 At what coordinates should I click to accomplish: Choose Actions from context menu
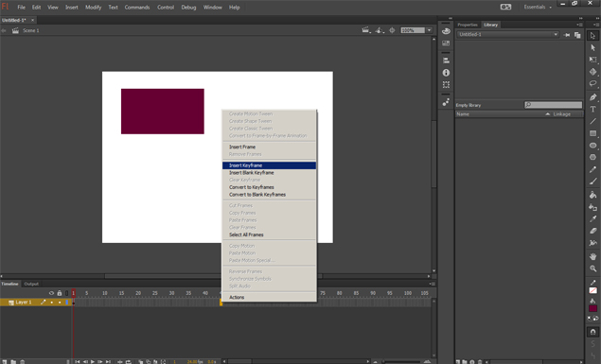(269, 297)
